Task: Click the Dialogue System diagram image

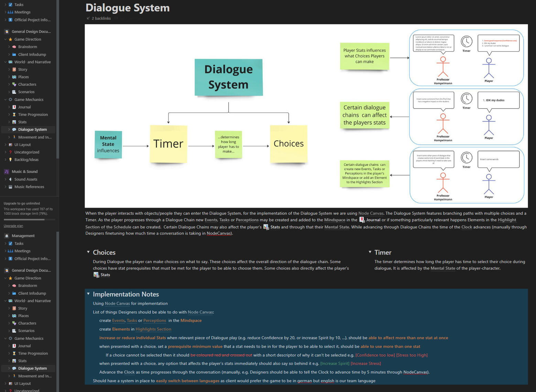Action: pyautogui.click(x=306, y=116)
